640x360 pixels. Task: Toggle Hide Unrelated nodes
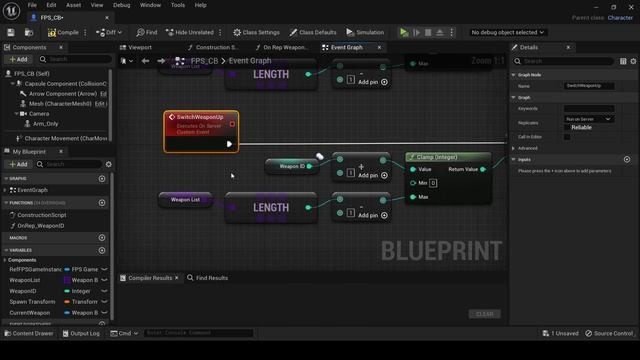(190, 32)
